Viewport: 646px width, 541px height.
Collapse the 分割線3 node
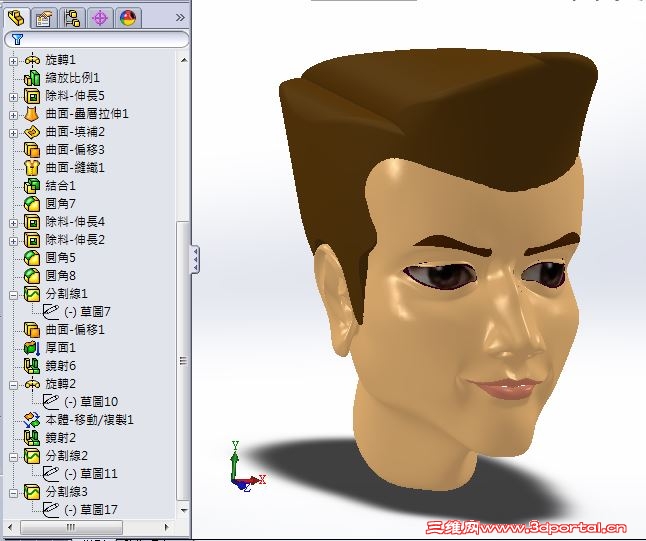coord(13,493)
